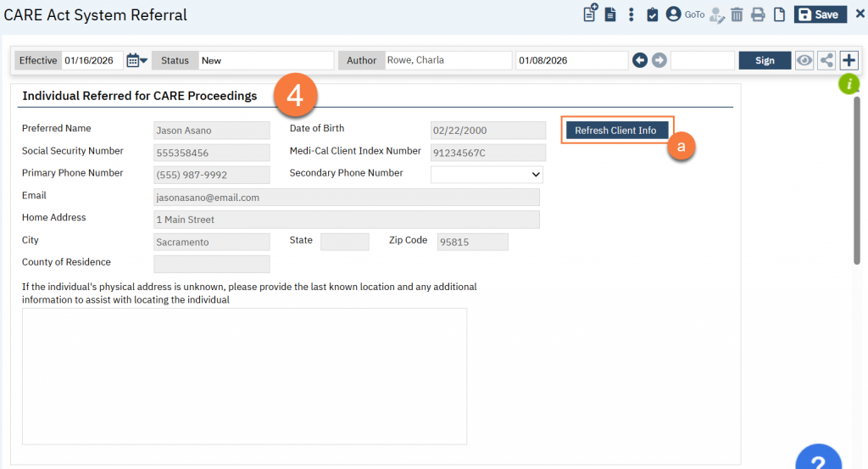The height and width of the screenshot is (469, 868).
Task: Click the trash delete icon
Action: click(737, 14)
